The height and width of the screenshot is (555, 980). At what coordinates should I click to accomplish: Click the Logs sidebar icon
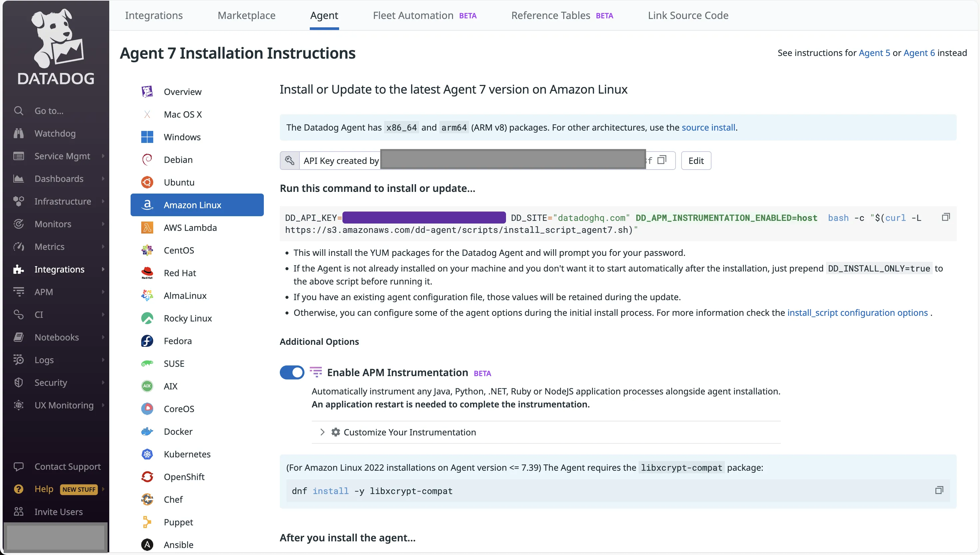click(18, 360)
